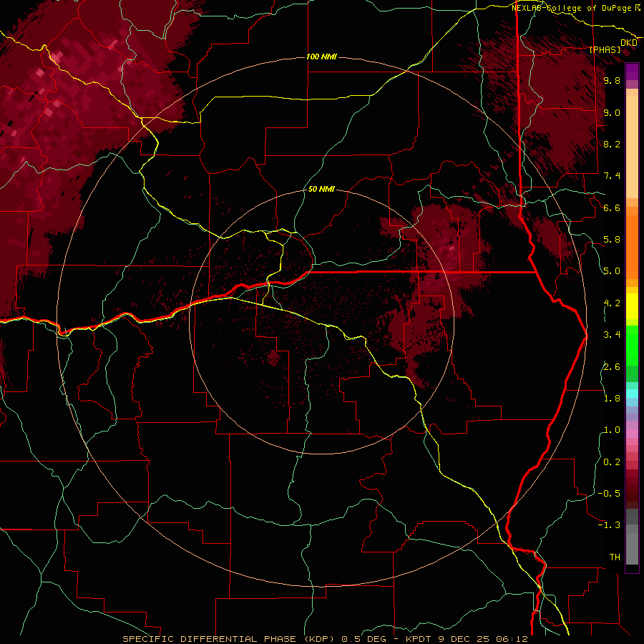This screenshot has height=644, width=644.
Task: Click the -1.3 value on color scale
Action: coord(609,525)
